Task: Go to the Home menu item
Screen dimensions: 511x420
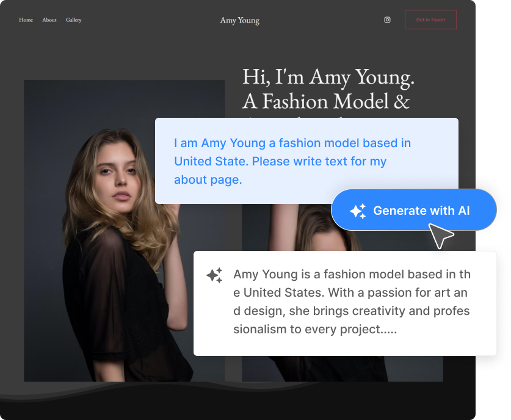Action: (x=26, y=20)
